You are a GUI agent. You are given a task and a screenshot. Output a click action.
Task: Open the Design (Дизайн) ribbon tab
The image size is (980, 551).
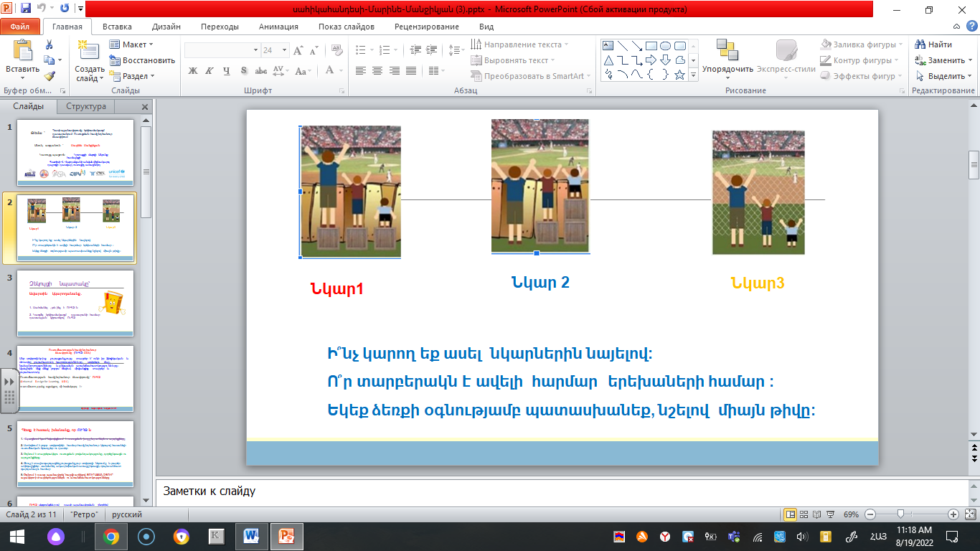point(166,27)
